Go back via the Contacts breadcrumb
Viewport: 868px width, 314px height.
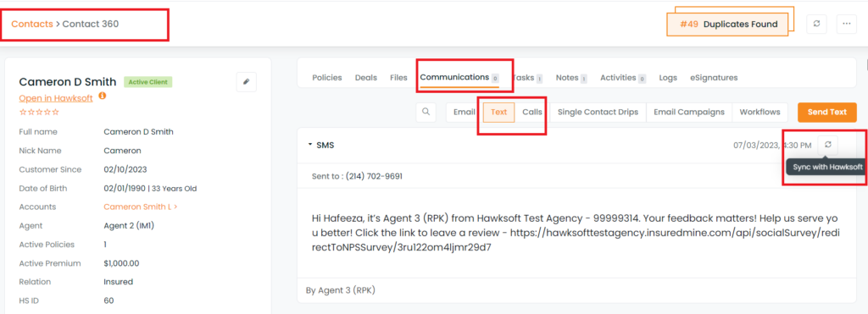coord(32,24)
